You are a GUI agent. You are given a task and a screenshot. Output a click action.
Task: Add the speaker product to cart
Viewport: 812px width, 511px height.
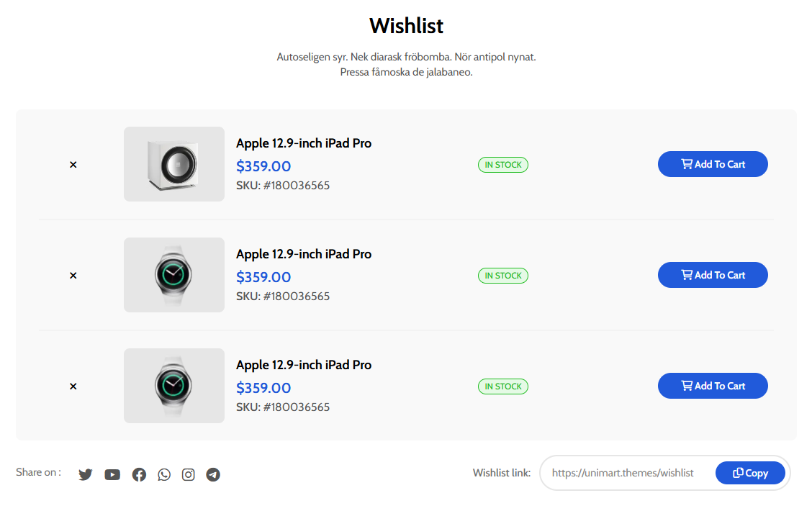click(x=713, y=164)
